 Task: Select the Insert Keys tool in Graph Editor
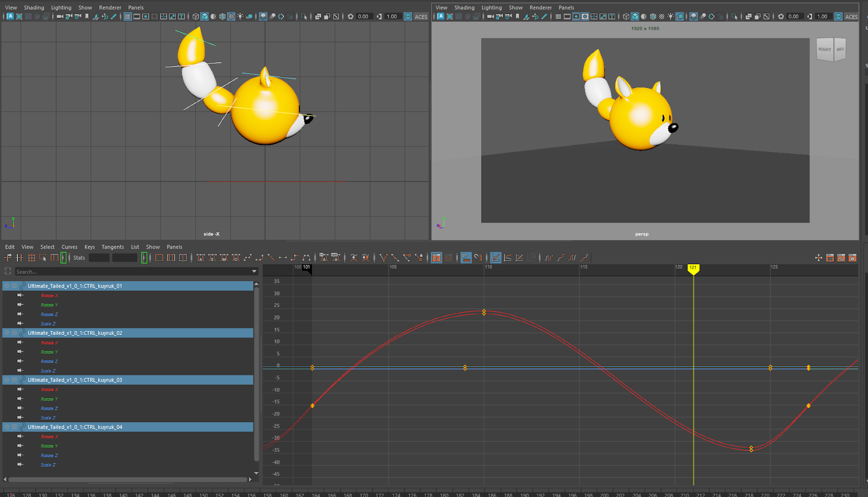click(x=20, y=258)
